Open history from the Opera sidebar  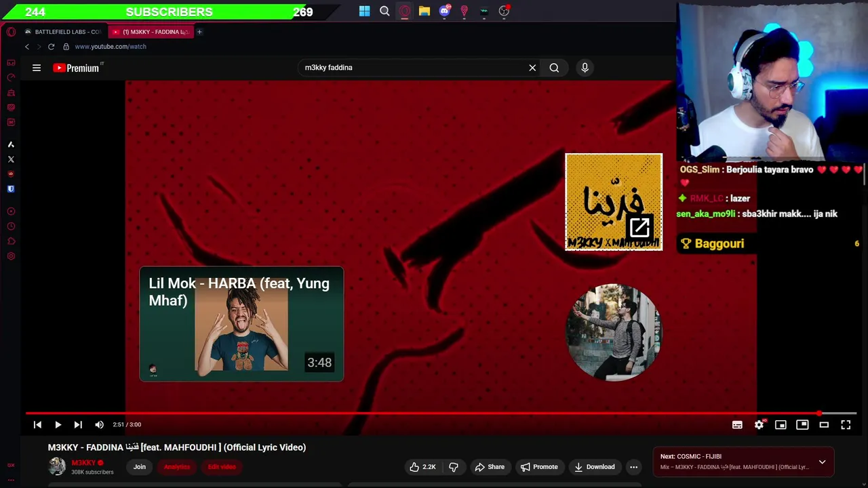[x=11, y=226]
